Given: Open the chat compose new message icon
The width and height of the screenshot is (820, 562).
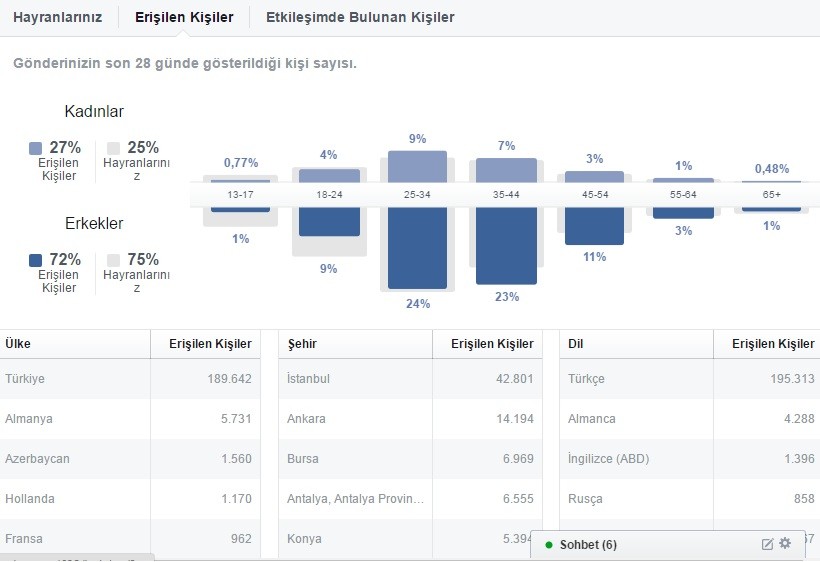Looking at the screenshot, I should [767, 544].
